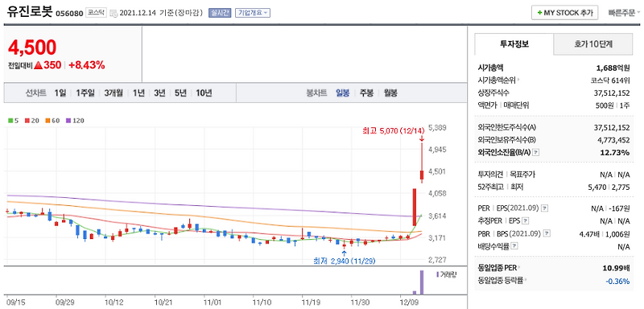
Task: Click the 거래량 volume legend marker
Action: click(x=437, y=274)
